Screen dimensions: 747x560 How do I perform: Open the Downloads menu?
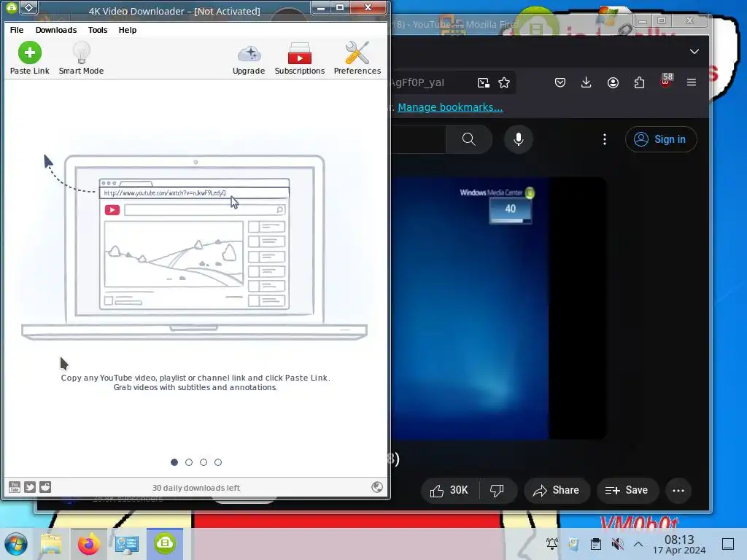pyautogui.click(x=55, y=29)
